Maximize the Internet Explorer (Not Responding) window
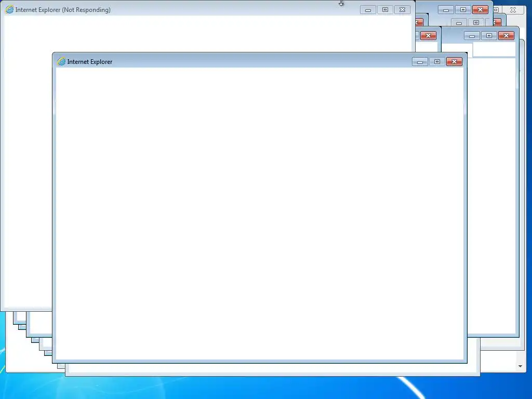The height and width of the screenshot is (399, 532). click(385, 9)
